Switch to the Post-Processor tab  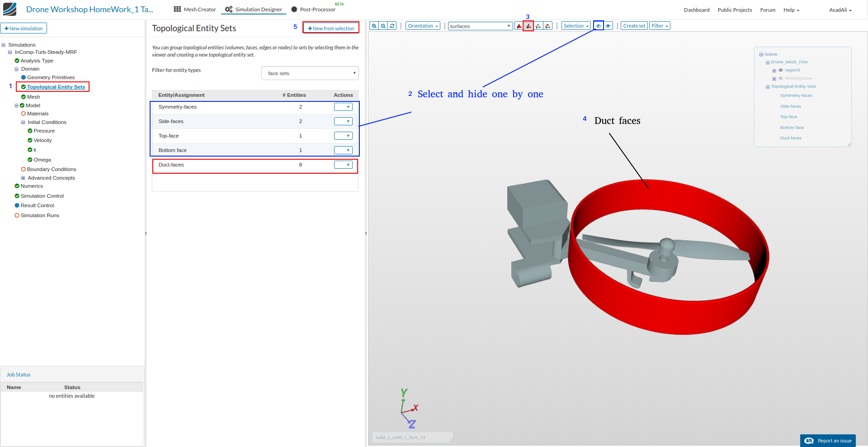click(x=313, y=10)
